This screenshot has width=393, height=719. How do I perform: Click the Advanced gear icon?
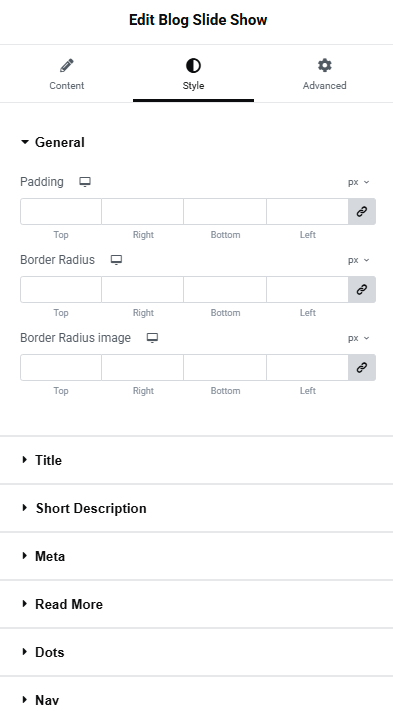(x=325, y=65)
